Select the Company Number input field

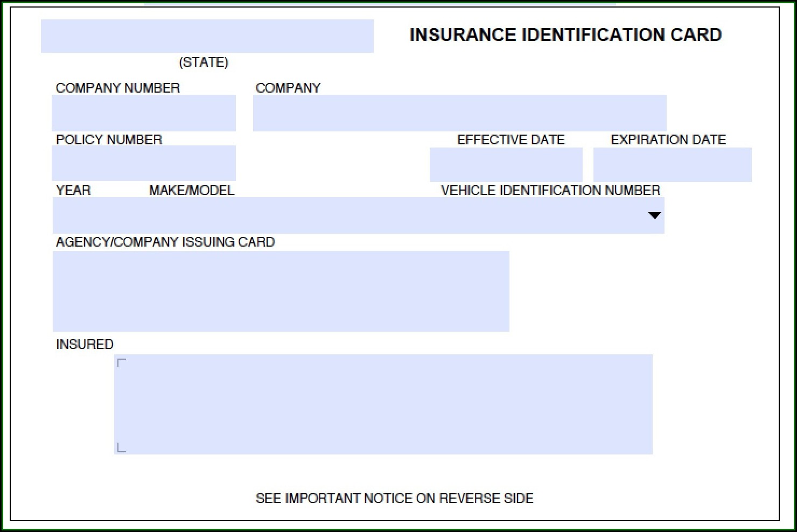pos(143,113)
